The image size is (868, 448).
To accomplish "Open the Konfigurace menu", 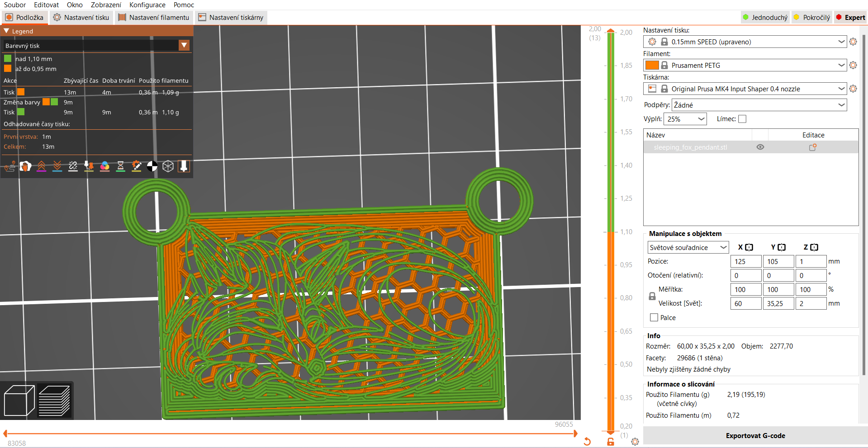I will 147,5.
